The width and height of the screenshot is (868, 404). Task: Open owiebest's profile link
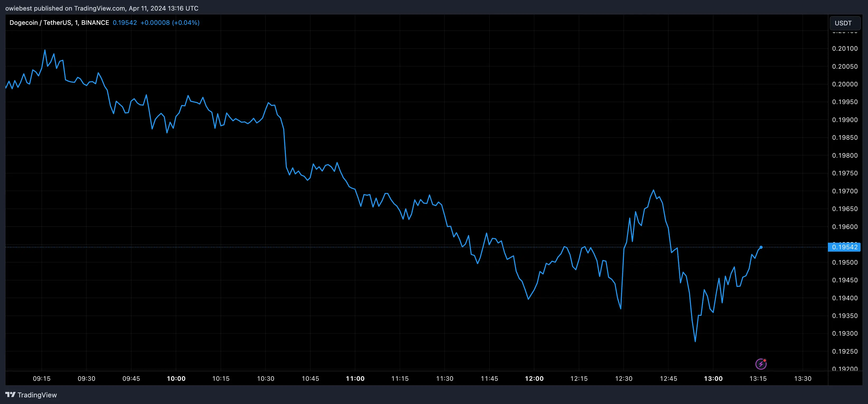click(x=18, y=8)
